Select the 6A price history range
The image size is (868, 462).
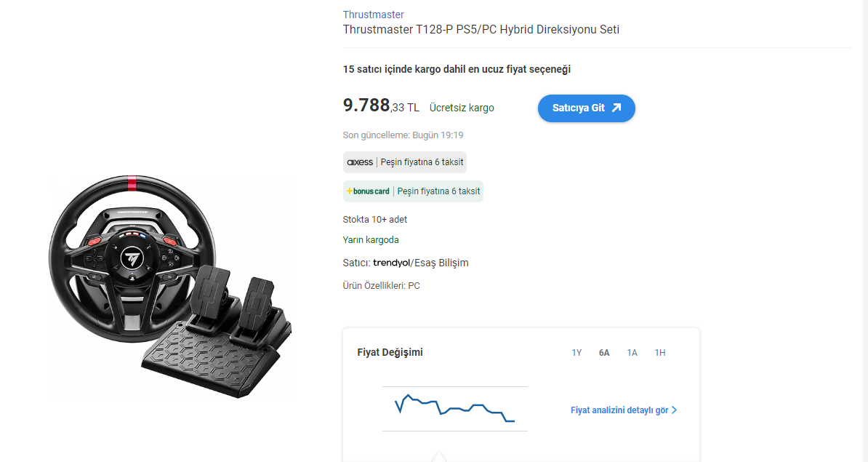[x=604, y=353]
